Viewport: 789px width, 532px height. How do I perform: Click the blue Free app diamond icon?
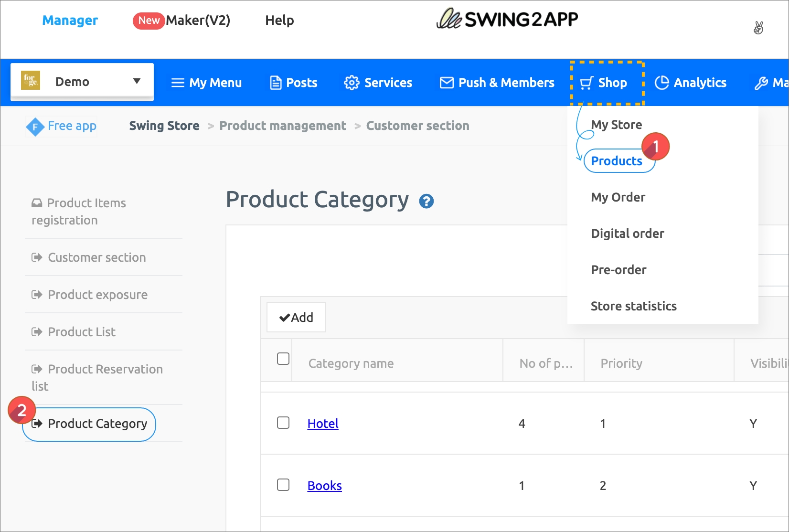pos(35,127)
